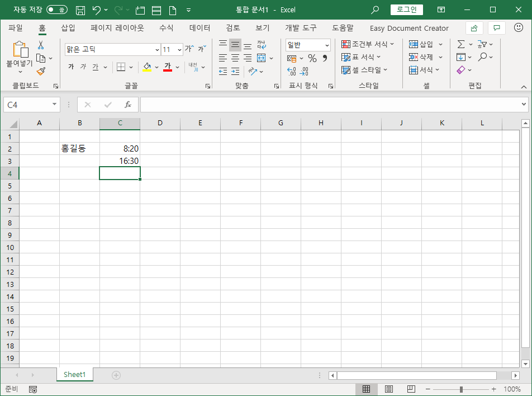Switch to the Data tab
The width and height of the screenshot is (532, 396).
pos(200,28)
